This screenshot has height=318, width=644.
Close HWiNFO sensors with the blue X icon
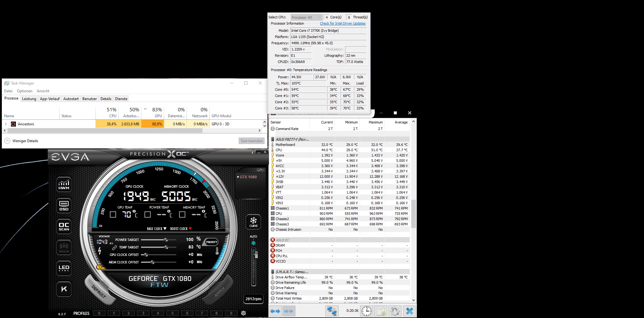[x=410, y=311]
